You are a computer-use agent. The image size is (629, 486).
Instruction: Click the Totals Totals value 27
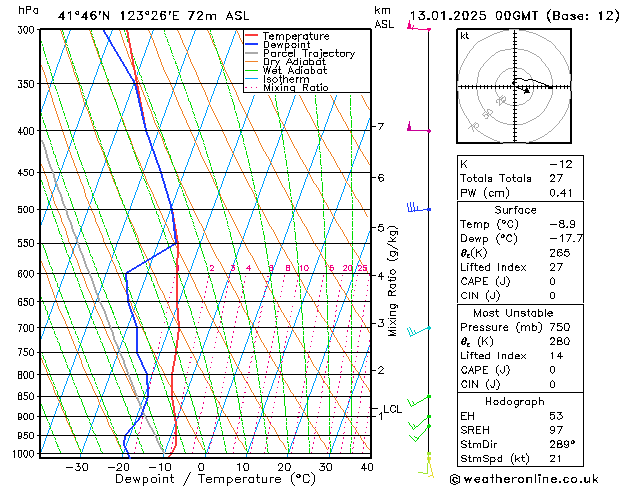click(556, 178)
